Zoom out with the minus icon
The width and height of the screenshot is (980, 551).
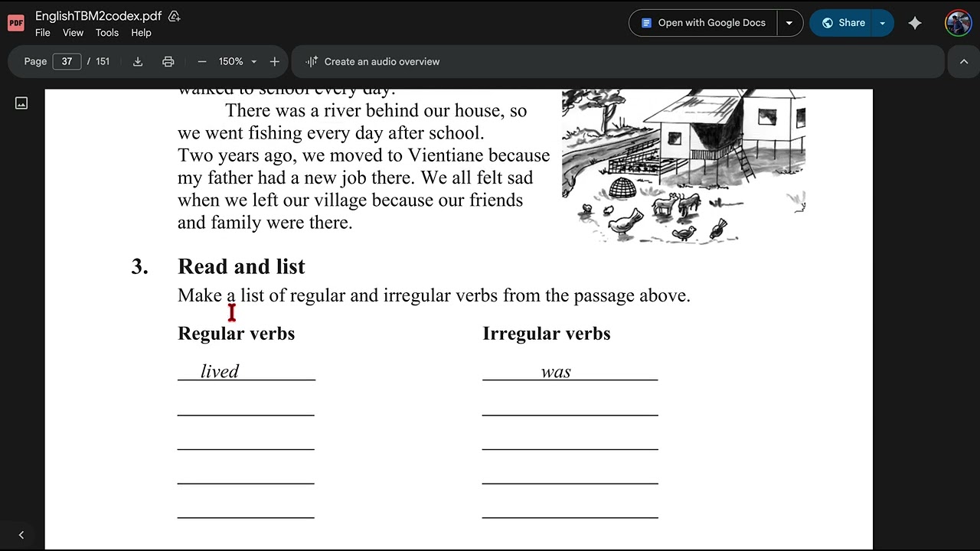[x=202, y=61]
